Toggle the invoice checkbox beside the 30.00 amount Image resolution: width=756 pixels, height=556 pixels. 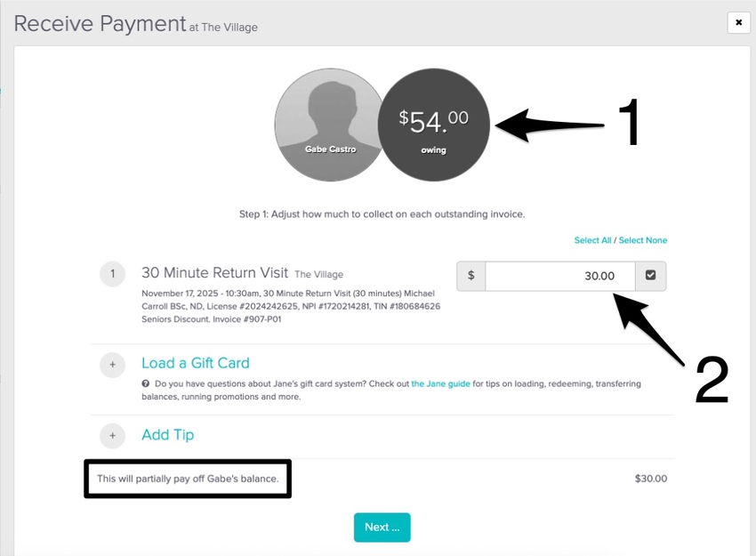(650, 276)
